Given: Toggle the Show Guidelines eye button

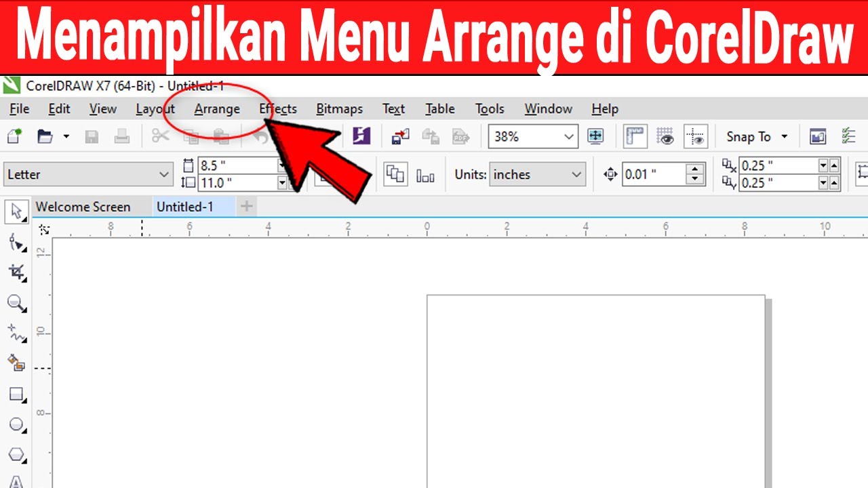Looking at the screenshot, I should pyautogui.click(x=696, y=136).
